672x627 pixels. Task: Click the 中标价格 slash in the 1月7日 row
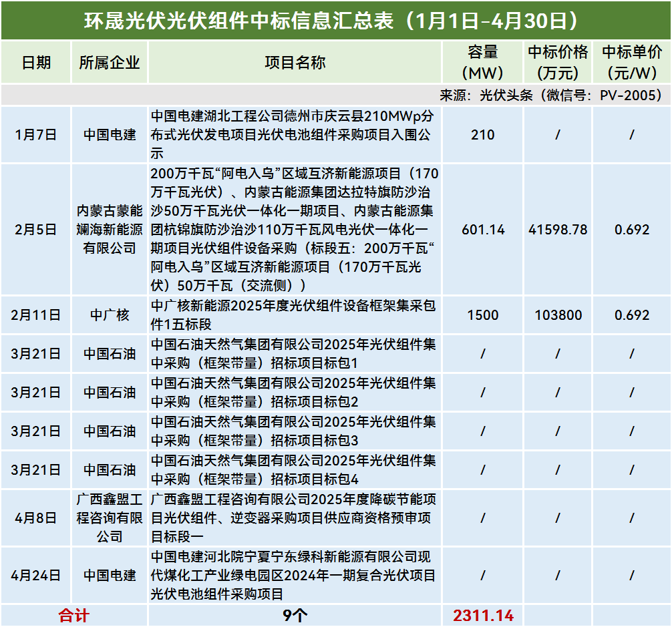coord(558,134)
